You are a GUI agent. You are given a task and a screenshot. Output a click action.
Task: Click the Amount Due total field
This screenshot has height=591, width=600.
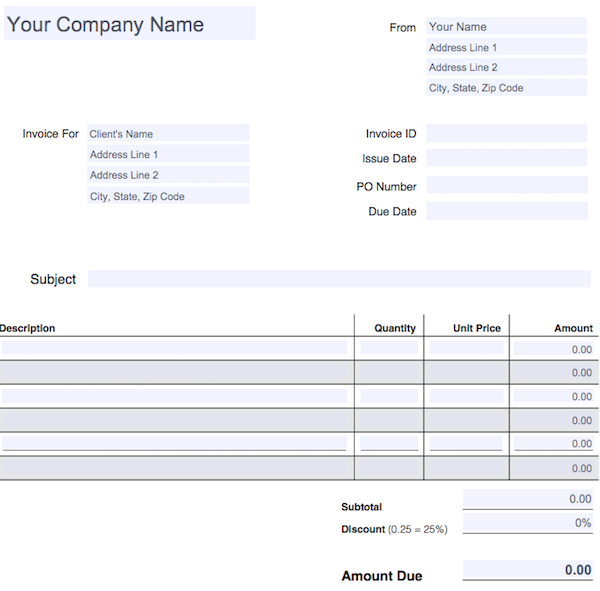pyautogui.click(x=528, y=570)
